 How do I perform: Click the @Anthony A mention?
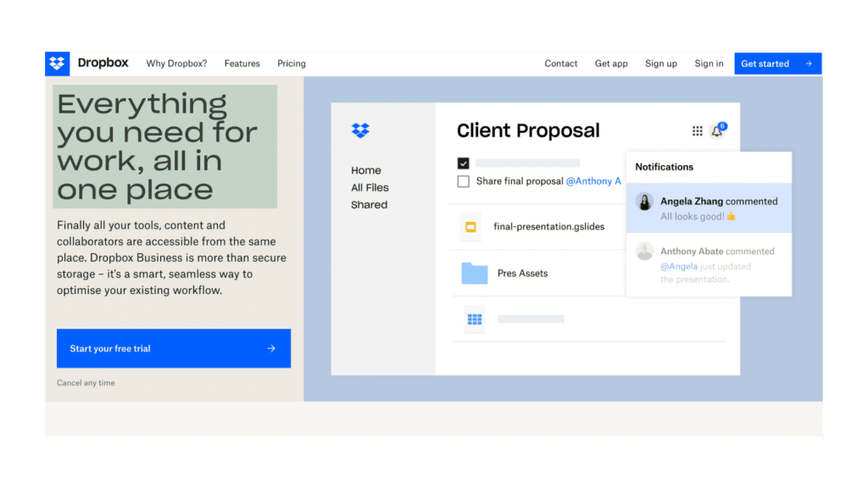coord(593,181)
